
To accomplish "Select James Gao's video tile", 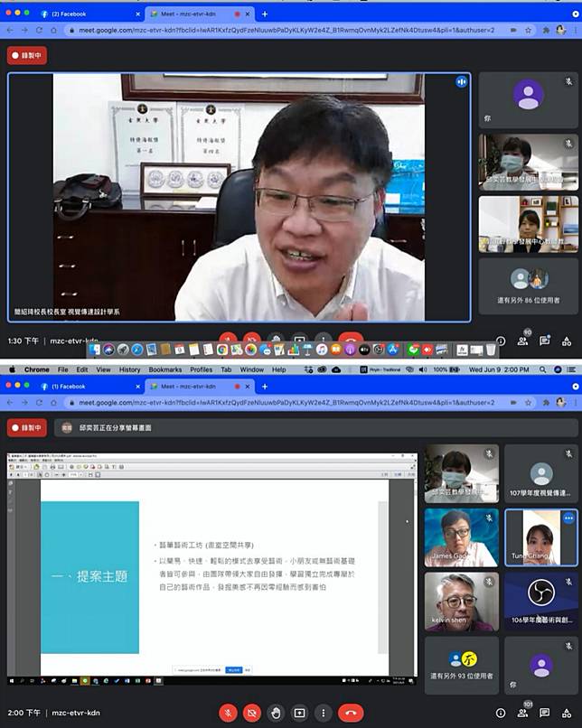I will [x=461, y=537].
